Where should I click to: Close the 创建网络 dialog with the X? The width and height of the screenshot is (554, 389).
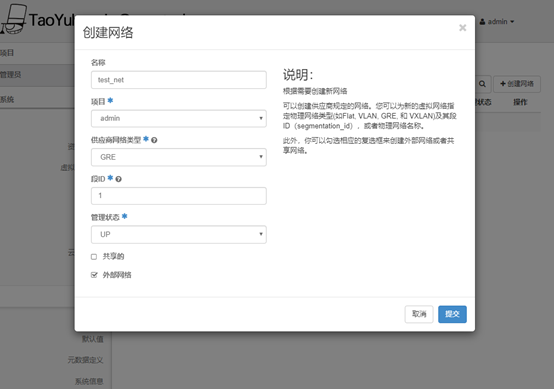[x=462, y=28]
